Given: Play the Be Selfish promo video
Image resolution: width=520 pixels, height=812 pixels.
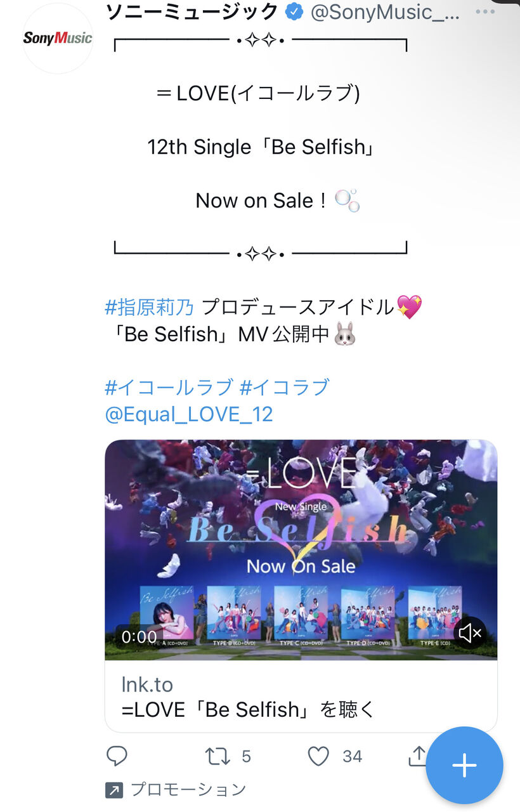Looking at the screenshot, I should (301, 549).
